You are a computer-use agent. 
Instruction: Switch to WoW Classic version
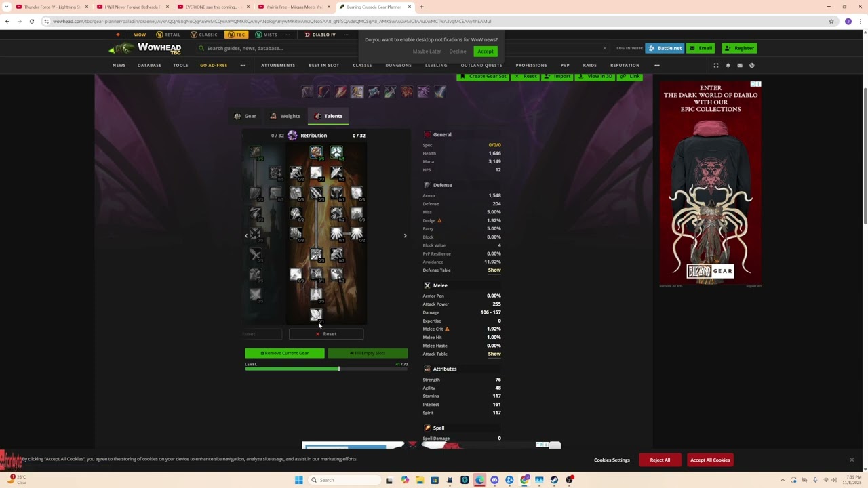coord(204,35)
